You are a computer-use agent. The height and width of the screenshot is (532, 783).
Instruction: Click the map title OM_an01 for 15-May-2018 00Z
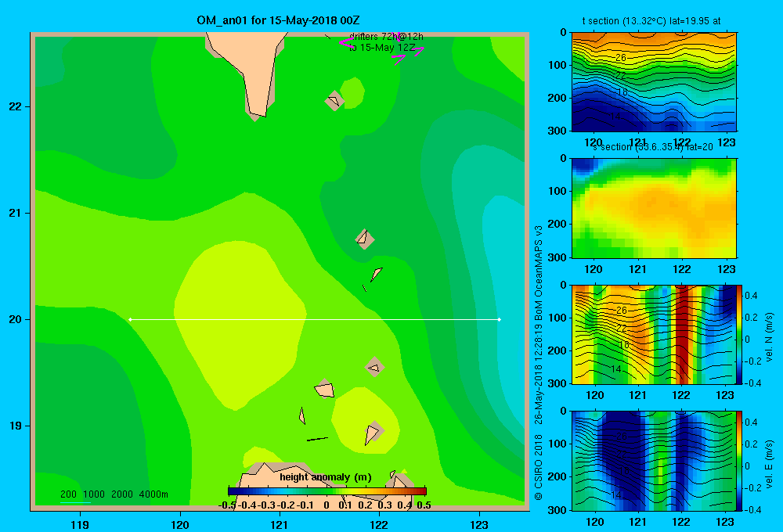coord(278,20)
